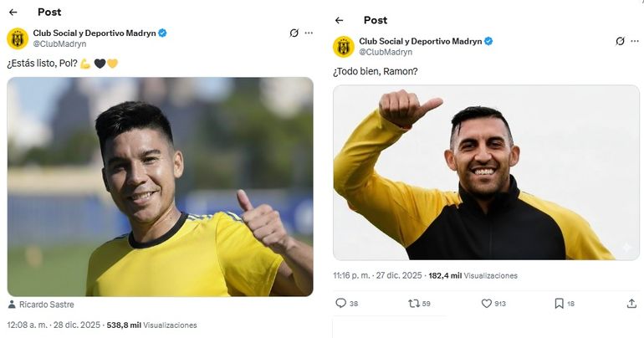Reply to the "¿Todo bien, Ramon?" post
This screenshot has height=338, width=644.
point(340,304)
